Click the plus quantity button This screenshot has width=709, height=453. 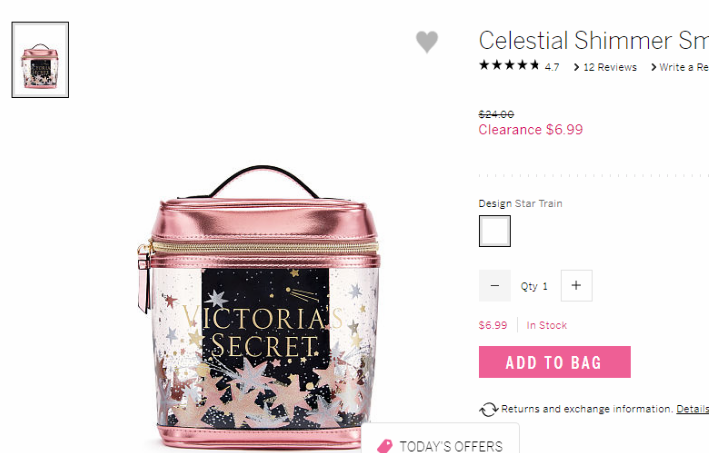point(577,286)
